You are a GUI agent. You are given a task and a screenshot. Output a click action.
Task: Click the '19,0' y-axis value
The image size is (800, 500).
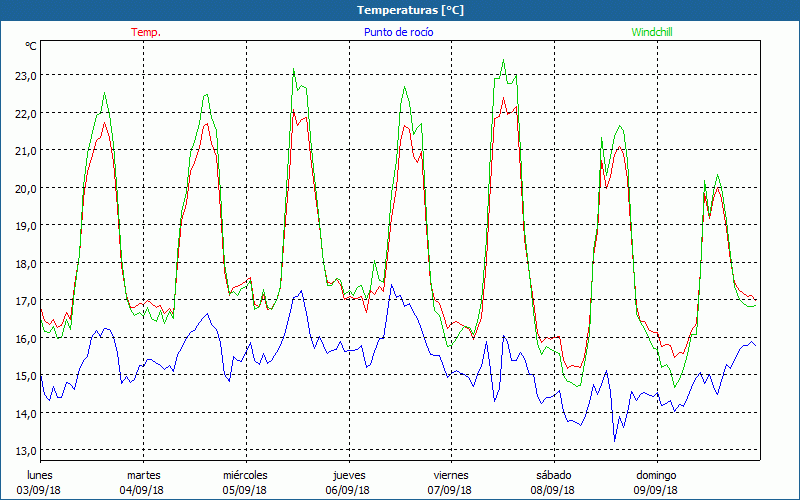(x=26, y=226)
